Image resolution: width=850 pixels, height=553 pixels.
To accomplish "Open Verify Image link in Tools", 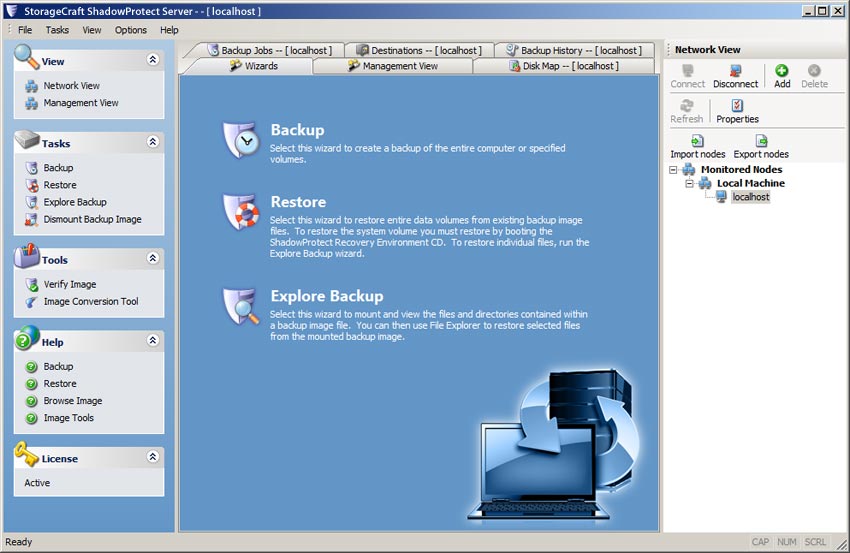I will (70, 285).
